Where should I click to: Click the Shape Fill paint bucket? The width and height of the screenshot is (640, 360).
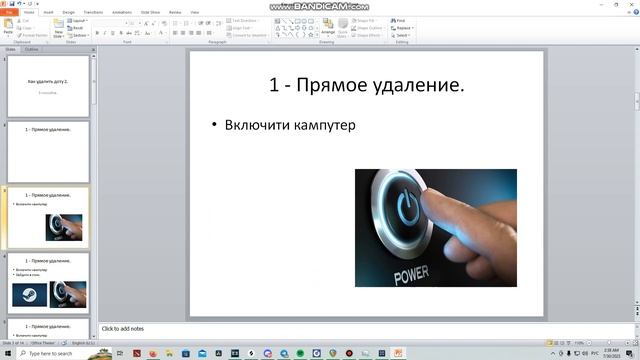point(363,20)
